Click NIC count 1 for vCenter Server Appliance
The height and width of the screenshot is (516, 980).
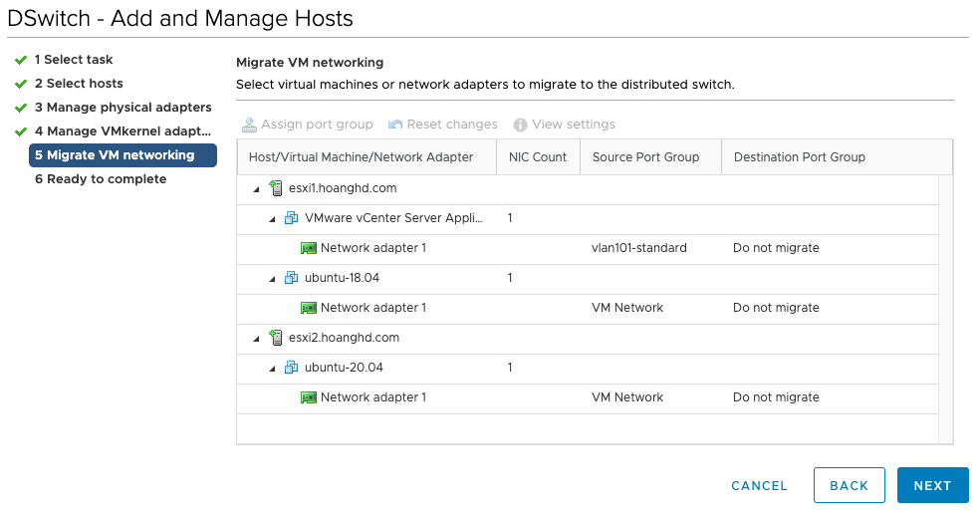(510, 218)
